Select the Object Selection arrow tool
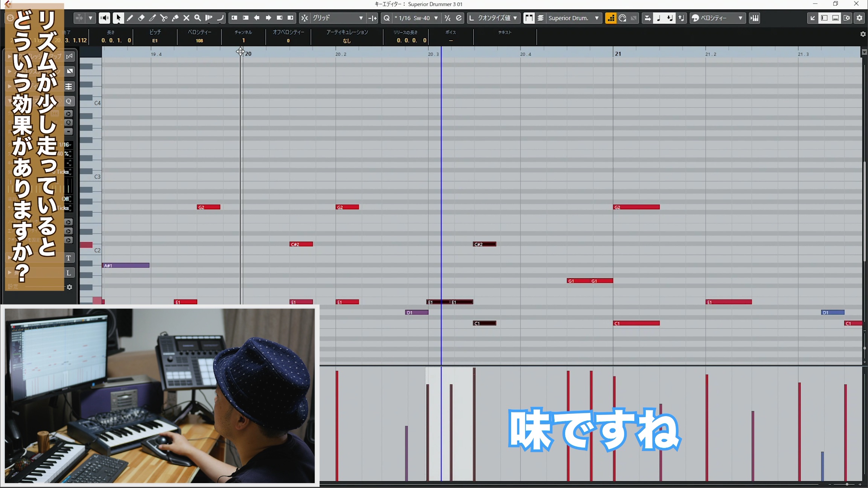The height and width of the screenshot is (488, 868). coord(118,18)
